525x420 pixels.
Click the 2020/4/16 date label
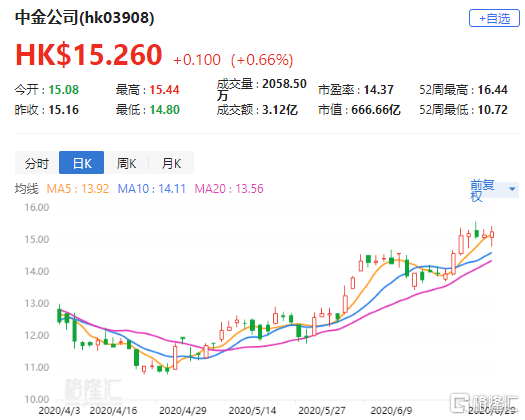pos(114,410)
